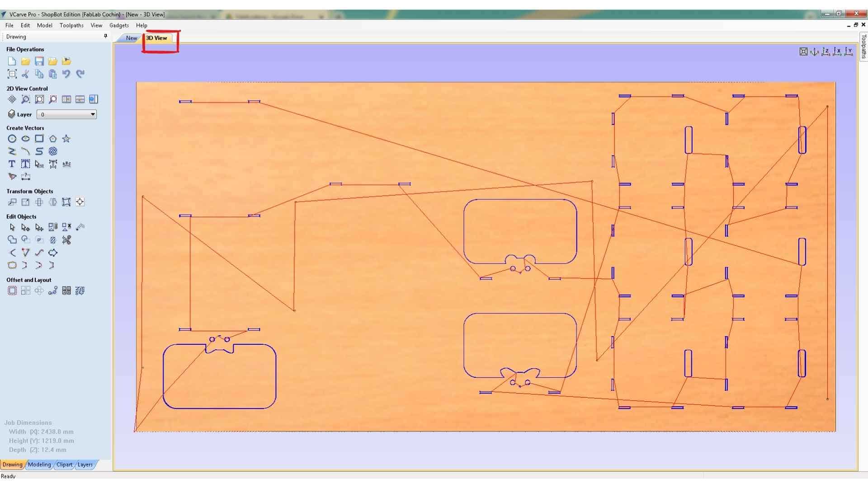This screenshot has height=488, width=868.
Task: Select the Draw Circle tool
Action: [12, 139]
